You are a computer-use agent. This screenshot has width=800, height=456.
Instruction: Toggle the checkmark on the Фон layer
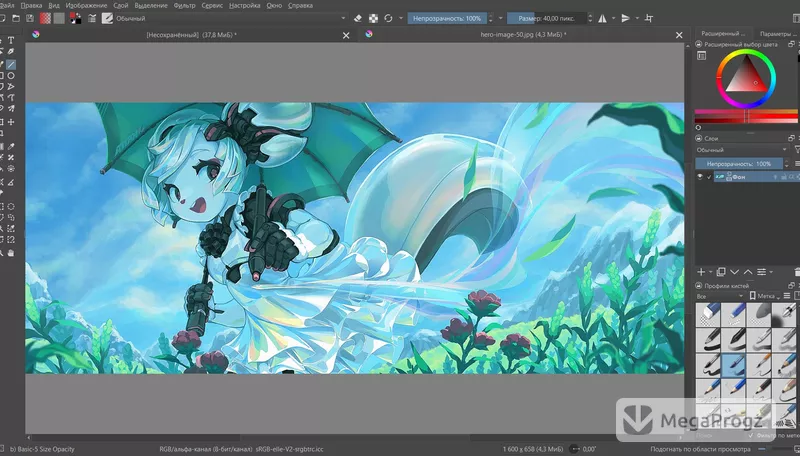[x=709, y=177]
